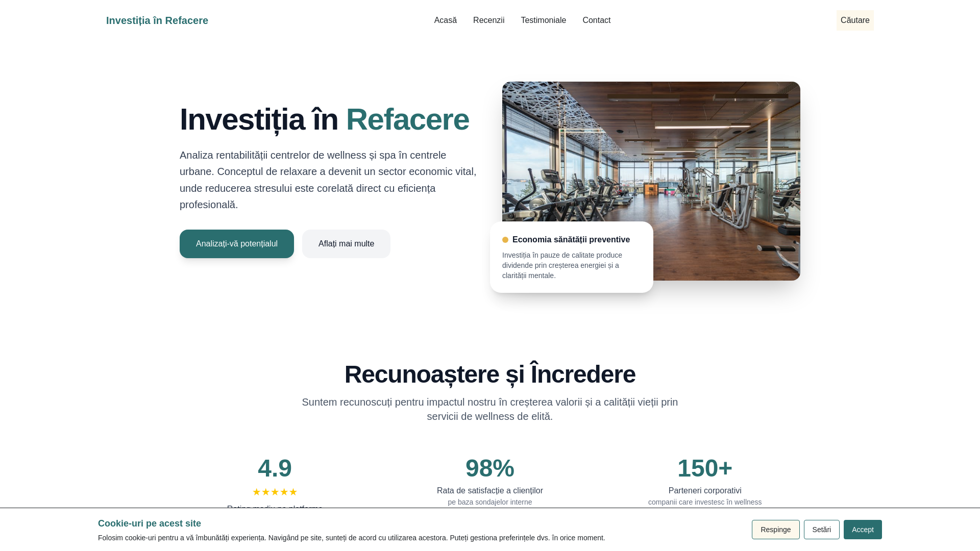Click the Căutare search button
The image size is (980, 551).
[855, 20]
